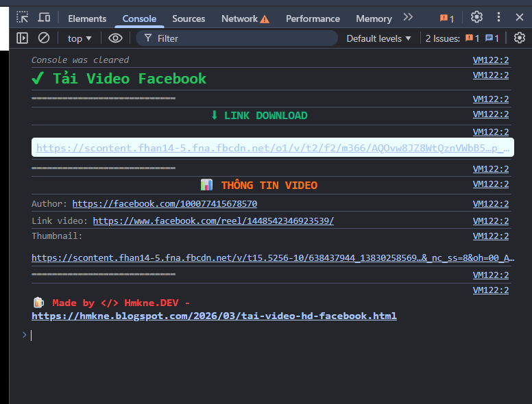Click VM122:2 link beside Author row
This screenshot has width=532, height=404.
click(491, 203)
